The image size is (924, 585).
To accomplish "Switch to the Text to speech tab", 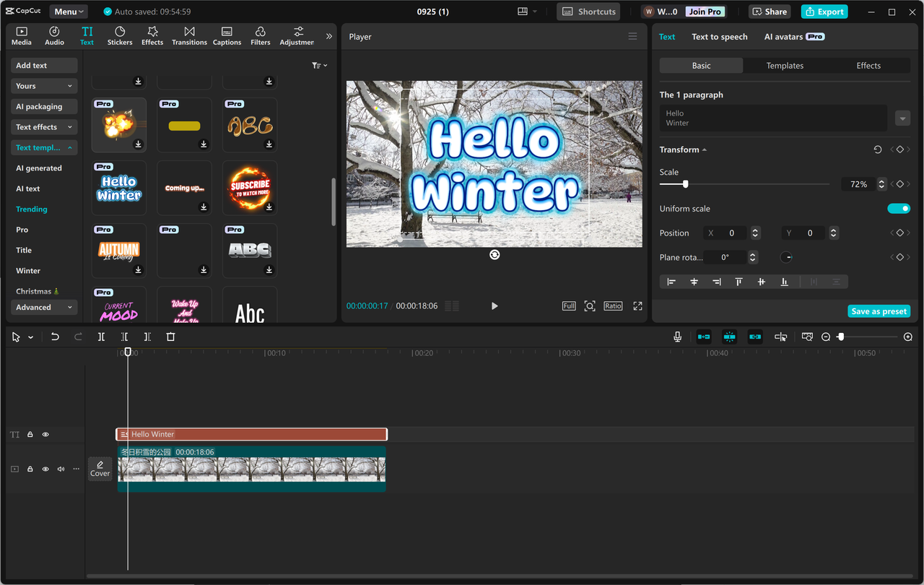I will pyautogui.click(x=719, y=36).
